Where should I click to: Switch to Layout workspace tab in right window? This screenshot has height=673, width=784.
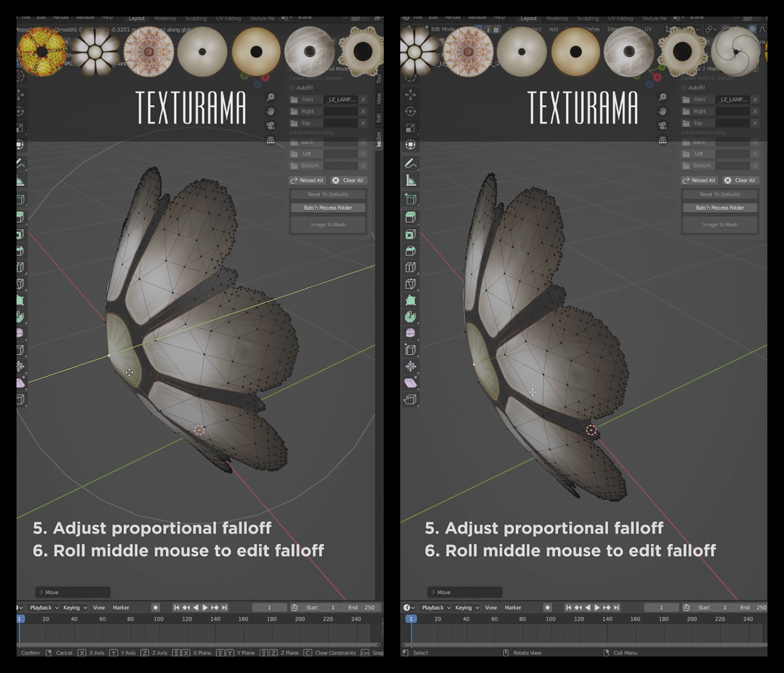pyautogui.click(x=529, y=18)
